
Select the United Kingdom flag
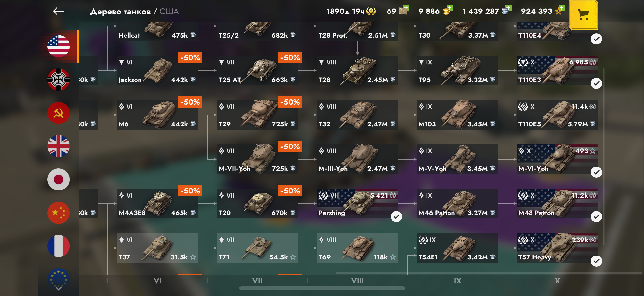click(58, 146)
